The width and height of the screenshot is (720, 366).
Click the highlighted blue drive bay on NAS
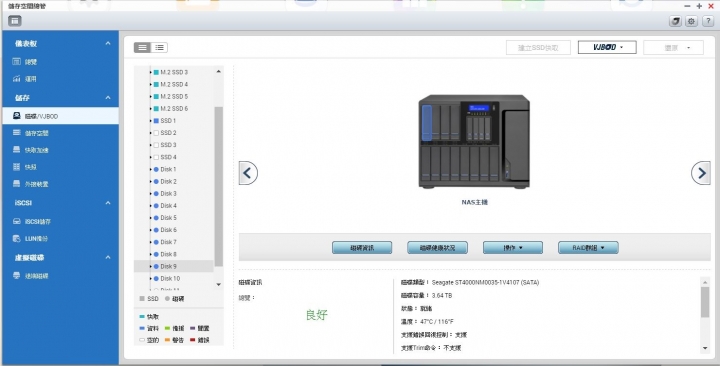pyautogui.click(x=427, y=123)
